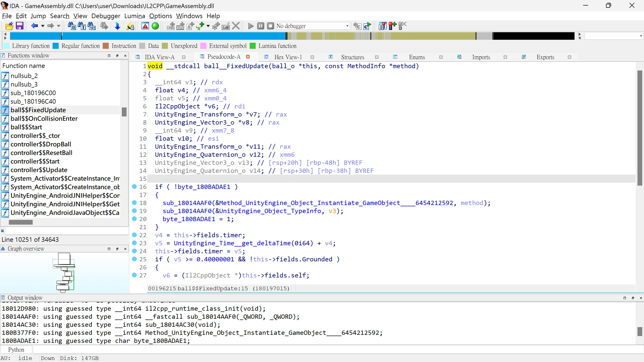Pause the debugger process
The width and height of the screenshot is (644, 362).
click(x=261, y=26)
